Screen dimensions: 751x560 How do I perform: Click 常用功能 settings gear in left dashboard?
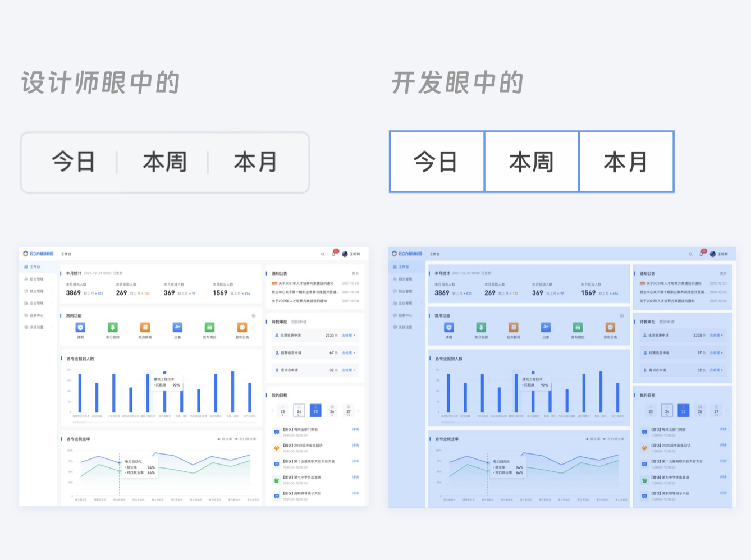(x=254, y=316)
